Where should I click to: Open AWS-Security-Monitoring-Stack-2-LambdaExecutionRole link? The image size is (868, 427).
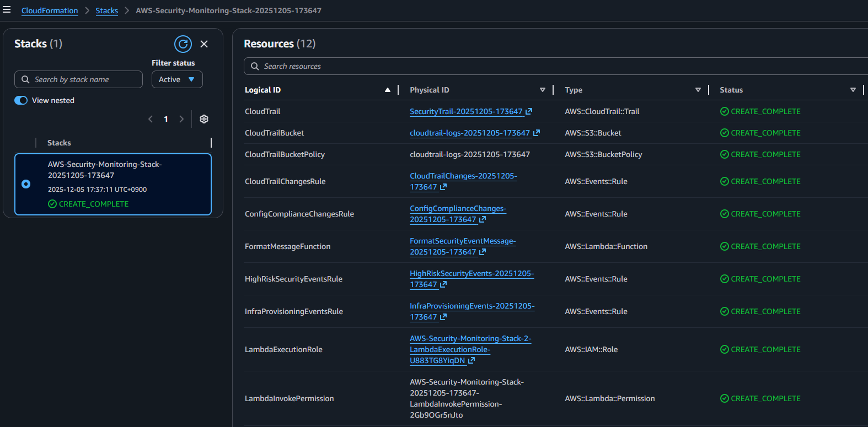pyautogui.click(x=470, y=349)
